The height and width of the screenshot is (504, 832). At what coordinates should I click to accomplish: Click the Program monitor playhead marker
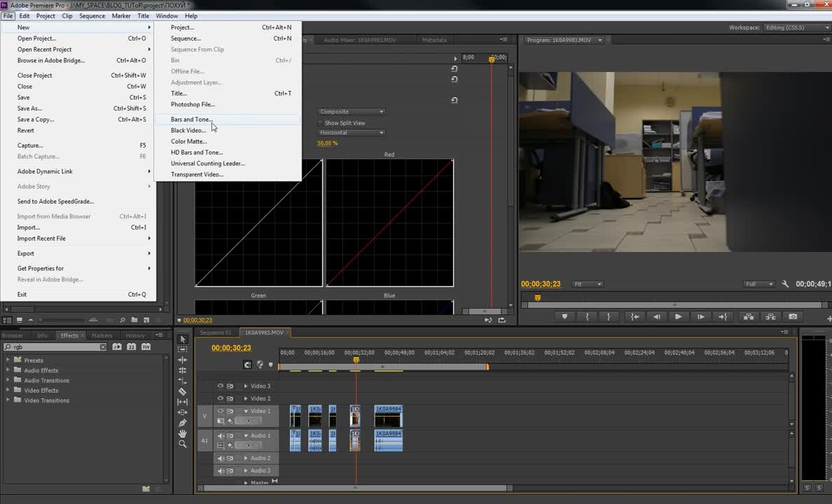pyautogui.click(x=538, y=297)
